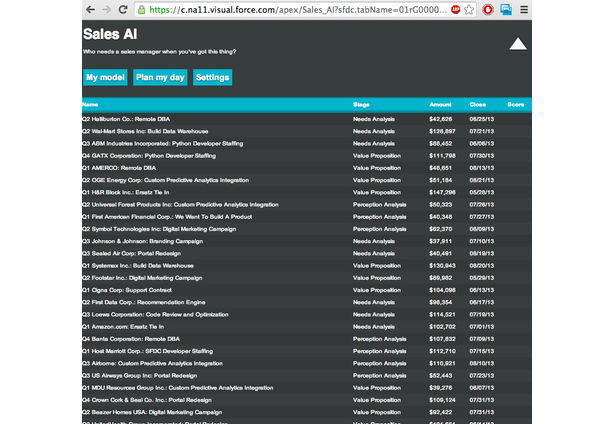Go back with the browser back arrow

tap(90, 9)
